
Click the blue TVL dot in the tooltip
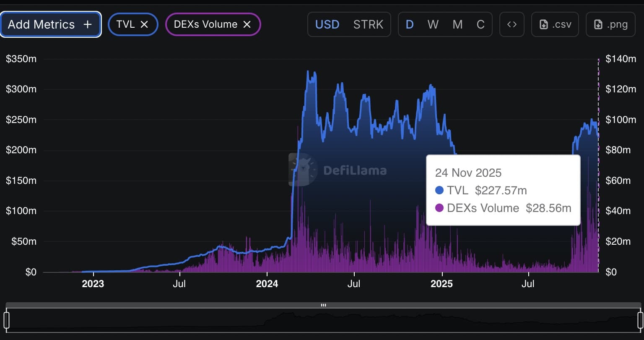439,190
